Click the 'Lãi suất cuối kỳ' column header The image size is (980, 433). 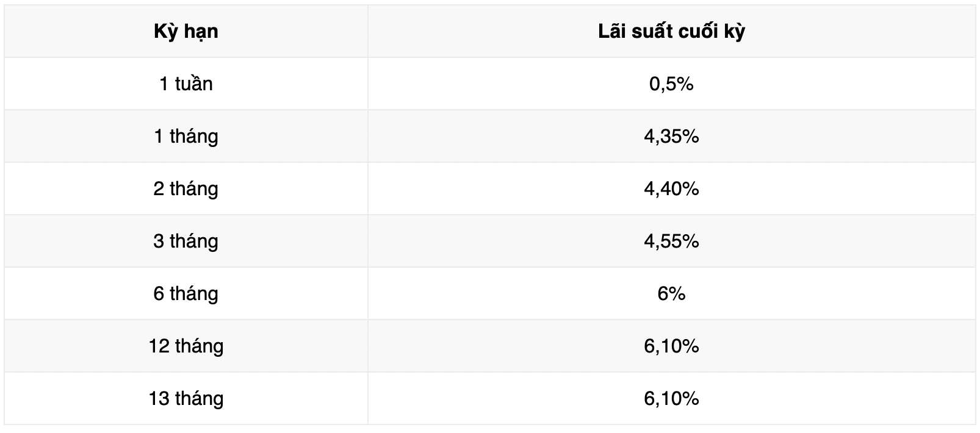tap(671, 31)
